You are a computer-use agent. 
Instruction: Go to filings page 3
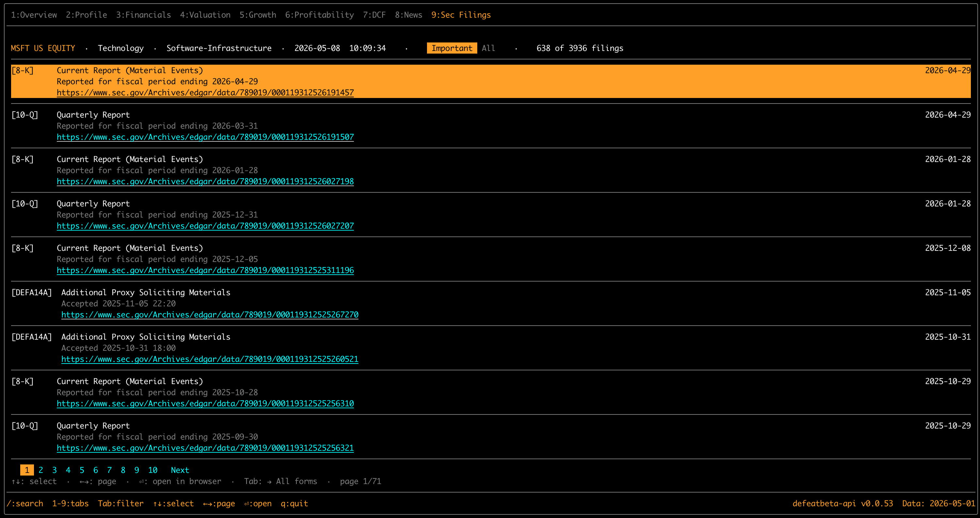(55, 470)
